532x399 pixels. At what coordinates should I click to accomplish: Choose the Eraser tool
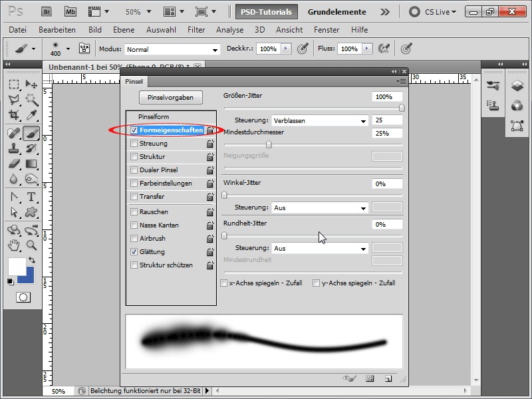pos(14,164)
